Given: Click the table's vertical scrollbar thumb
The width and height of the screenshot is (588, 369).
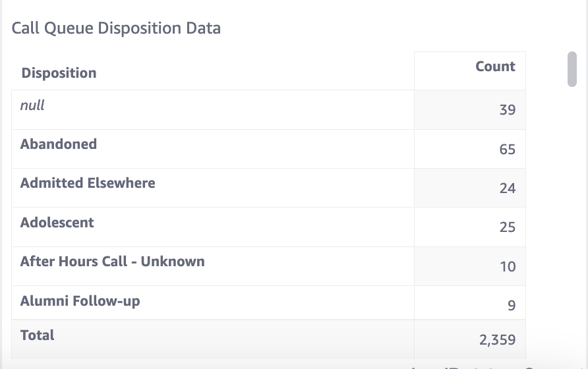Looking at the screenshot, I should pyautogui.click(x=572, y=69).
